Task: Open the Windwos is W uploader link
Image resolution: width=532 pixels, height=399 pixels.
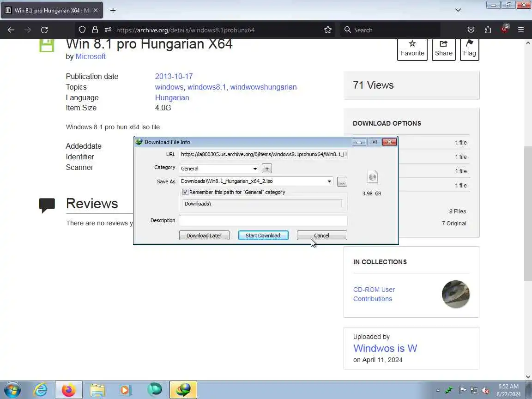Action: click(x=385, y=348)
